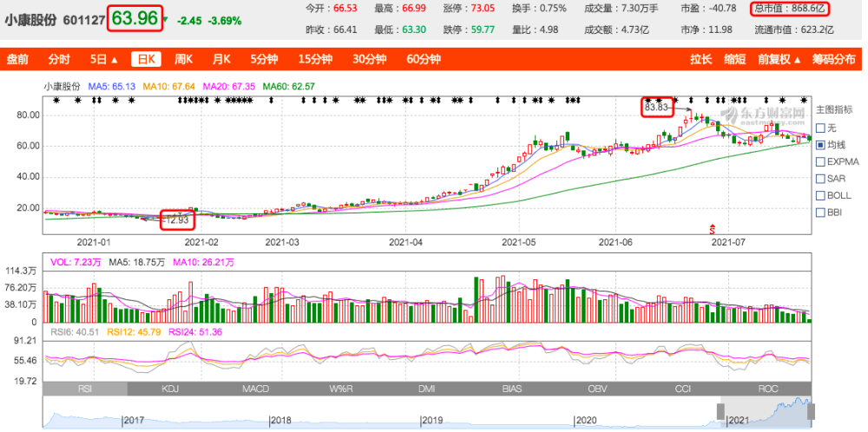The height and width of the screenshot is (432, 868).
Task: Click the stock code 601127
Action: point(82,21)
